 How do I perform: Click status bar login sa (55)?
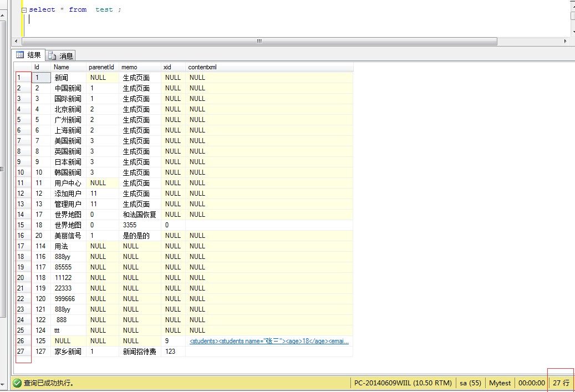pyautogui.click(x=470, y=383)
